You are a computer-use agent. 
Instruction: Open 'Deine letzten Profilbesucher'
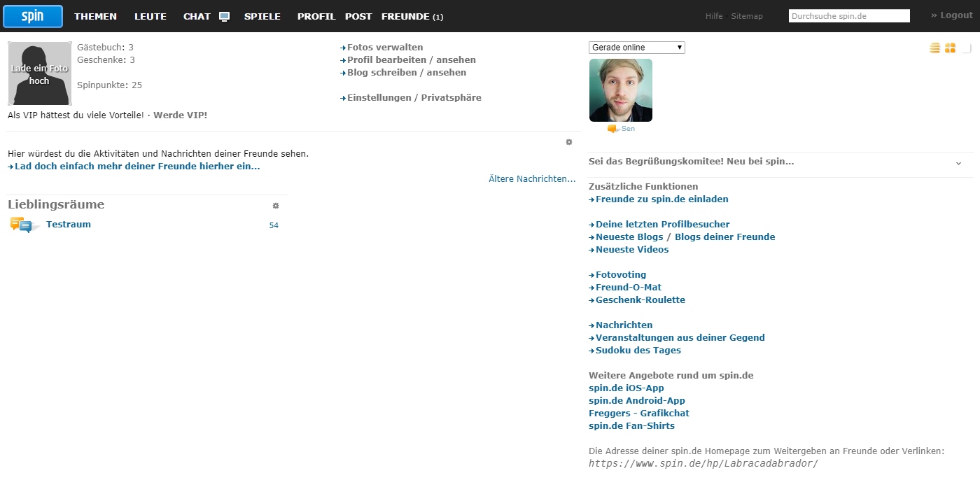663,225
